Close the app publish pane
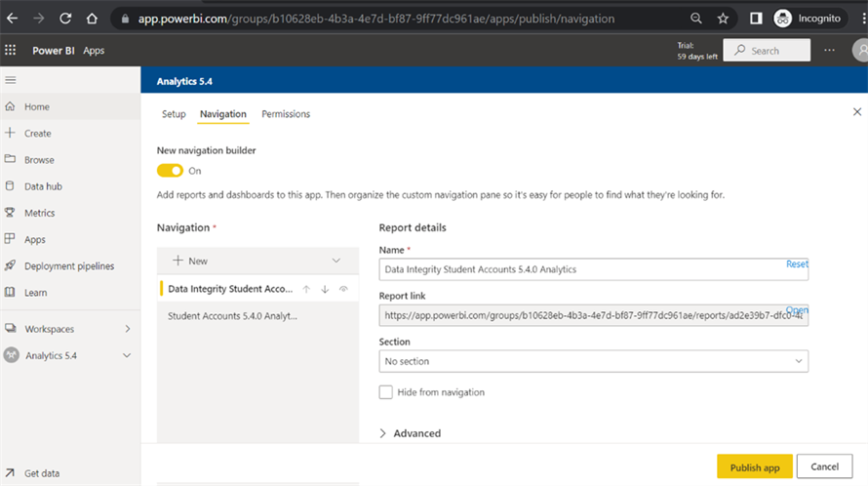The height and width of the screenshot is (486, 868). (x=857, y=112)
